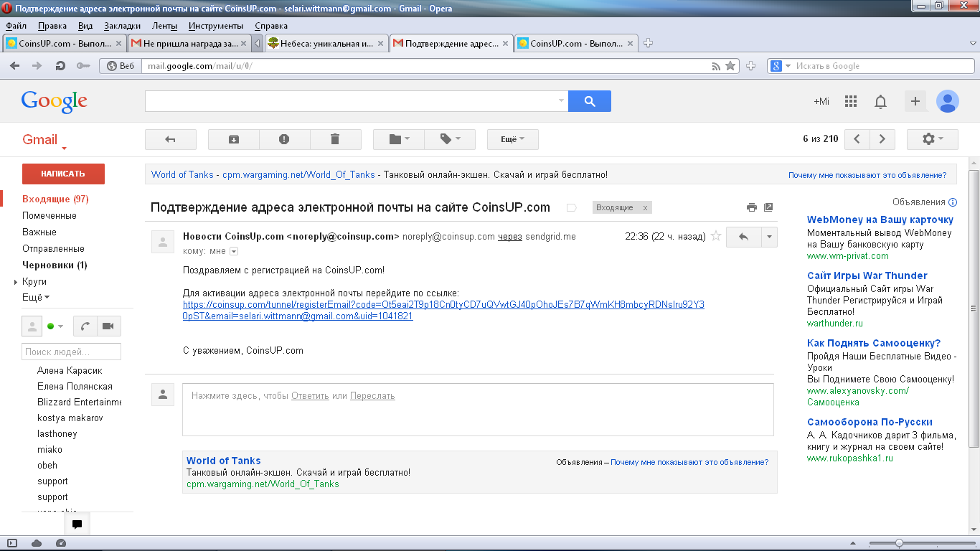Remove the Входящие label with x
Viewport: 980px width, 551px height.
(x=645, y=207)
